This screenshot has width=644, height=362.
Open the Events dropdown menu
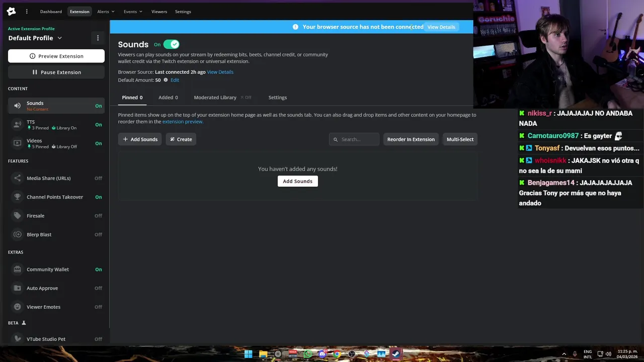click(133, 12)
